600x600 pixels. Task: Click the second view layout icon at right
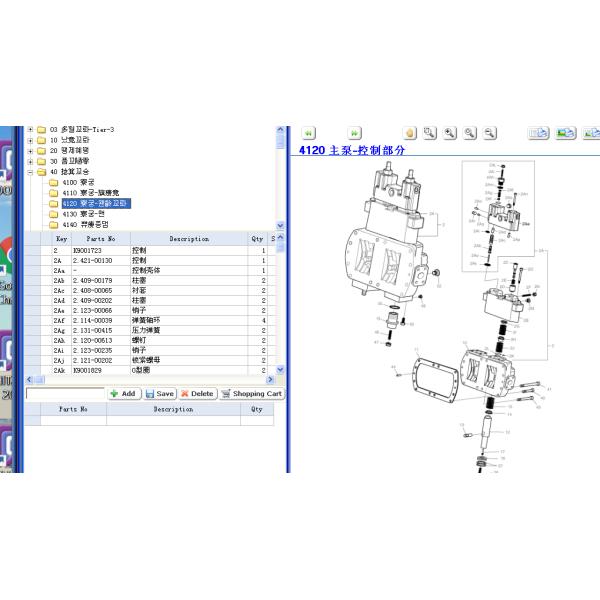(x=565, y=133)
